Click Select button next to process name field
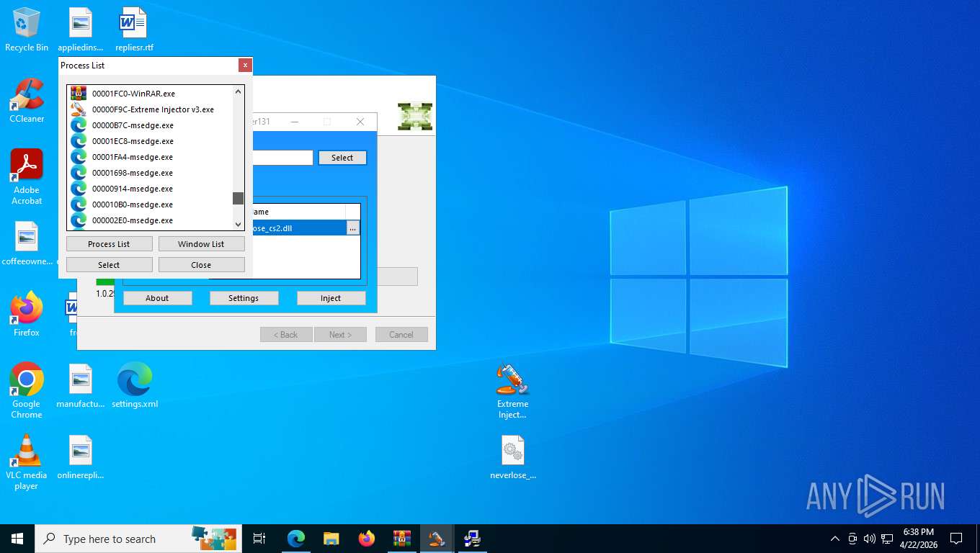The width and height of the screenshot is (980, 553). coord(342,158)
